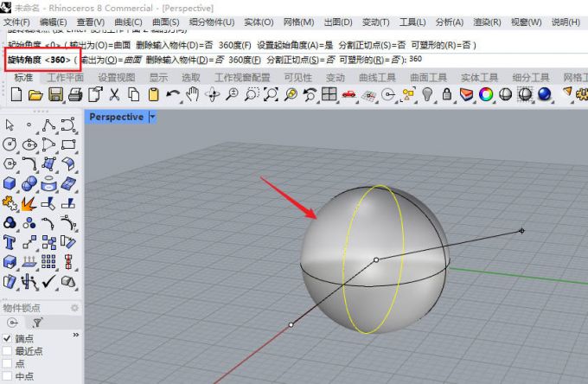This screenshot has height=384, width=588.
Task: Activate the Pan view hand tool
Action: coord(193,94)
